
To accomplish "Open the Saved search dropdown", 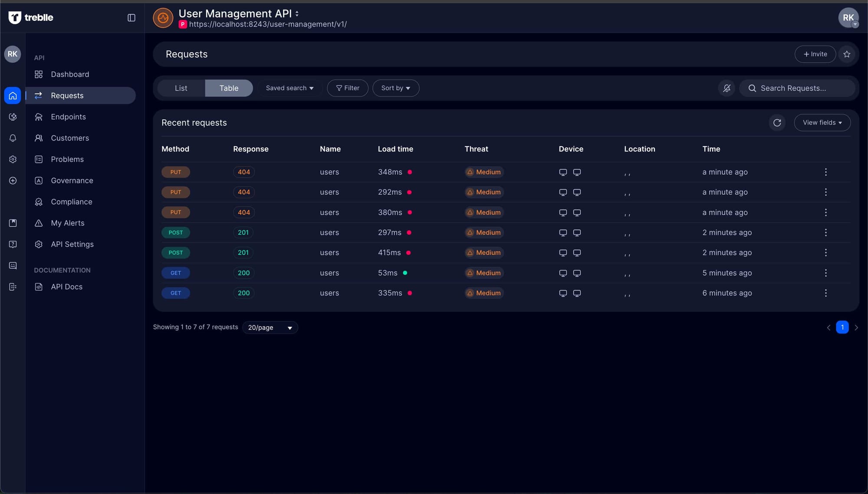I will tap(289, 88).
